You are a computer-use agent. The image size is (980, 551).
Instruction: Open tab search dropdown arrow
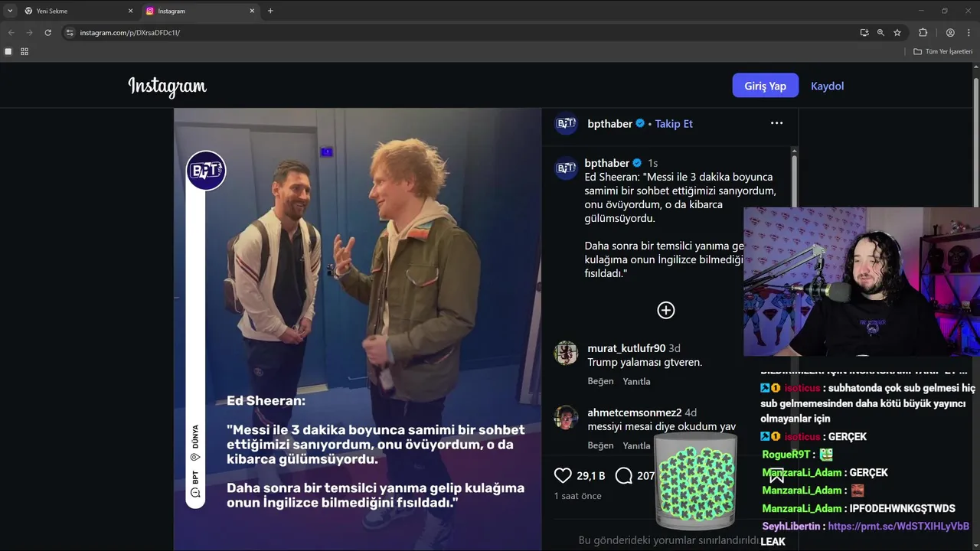10,11
